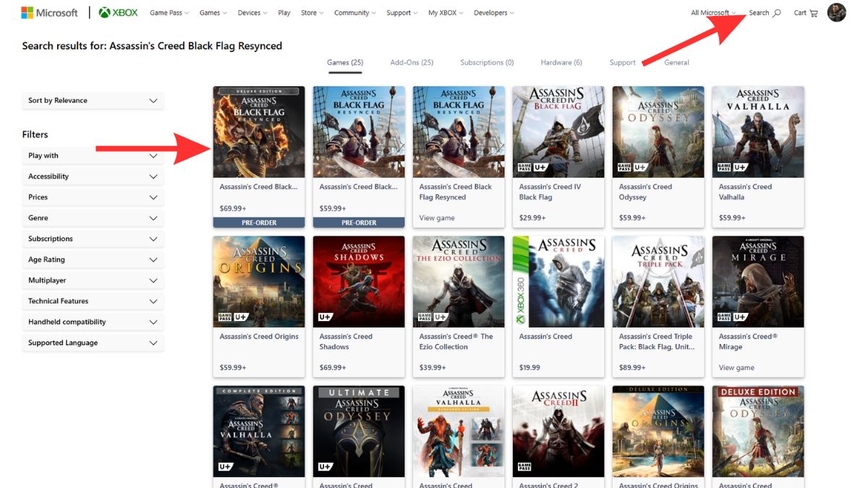Expand the Subscriptions filter
Screen dimensions: 868x488
[x=93, y=239]
